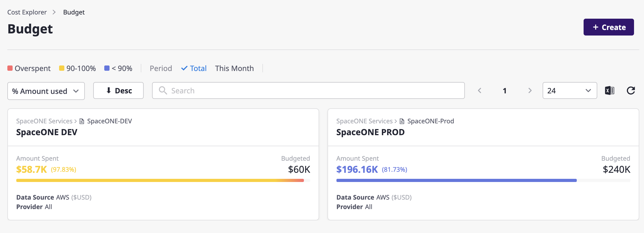Open SpaceONE Services group in PROD card
The width and height of the screenshot is (644, 233).
point(365,121)
